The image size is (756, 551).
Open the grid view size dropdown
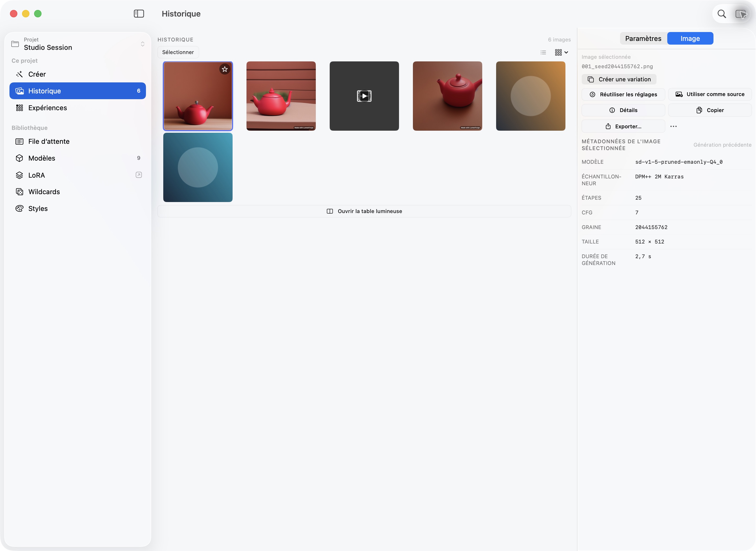[x=561, y=52]
